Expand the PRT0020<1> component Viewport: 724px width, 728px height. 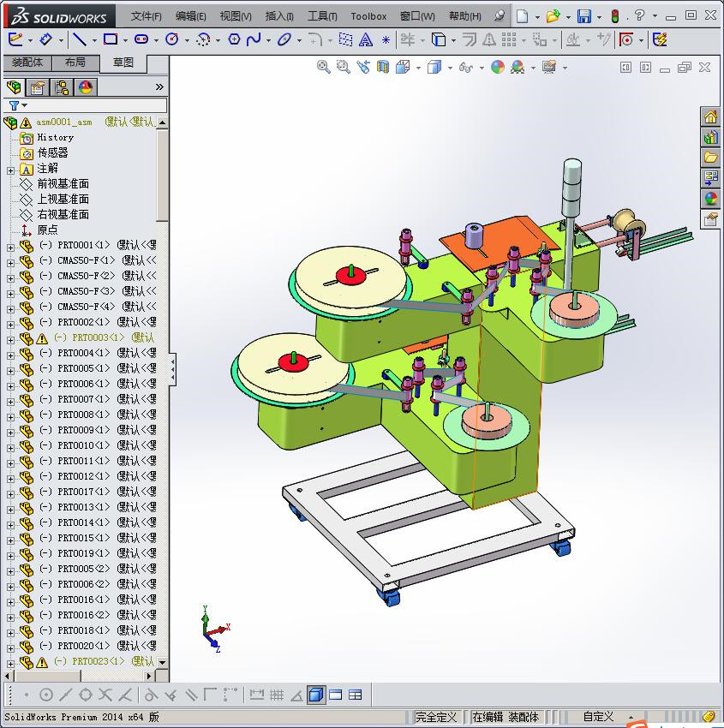click(10, 648)
